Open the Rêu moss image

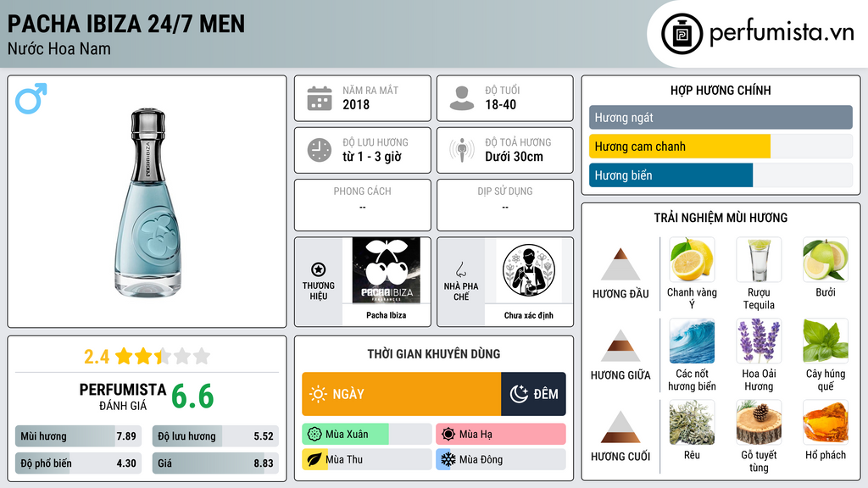tap(692, 422)
